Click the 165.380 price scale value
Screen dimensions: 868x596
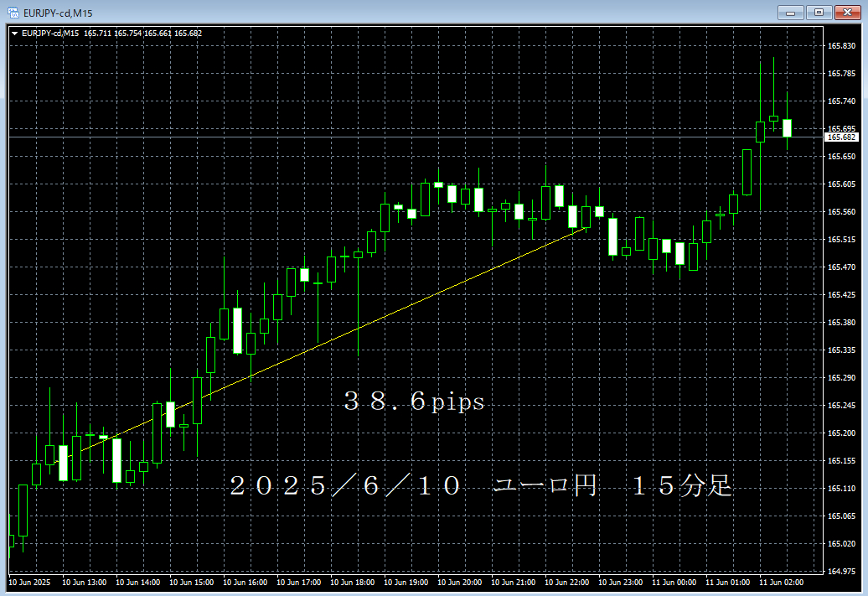841,323
